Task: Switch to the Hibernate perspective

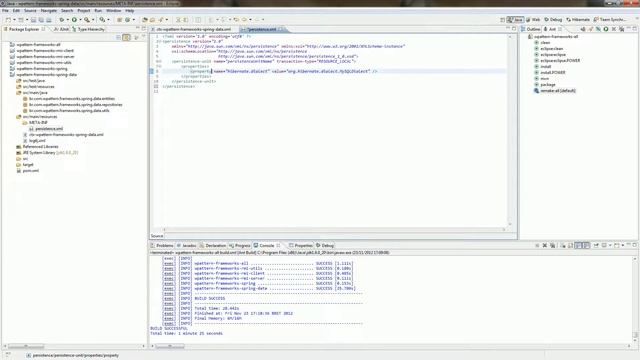Action: click(578, 20)
